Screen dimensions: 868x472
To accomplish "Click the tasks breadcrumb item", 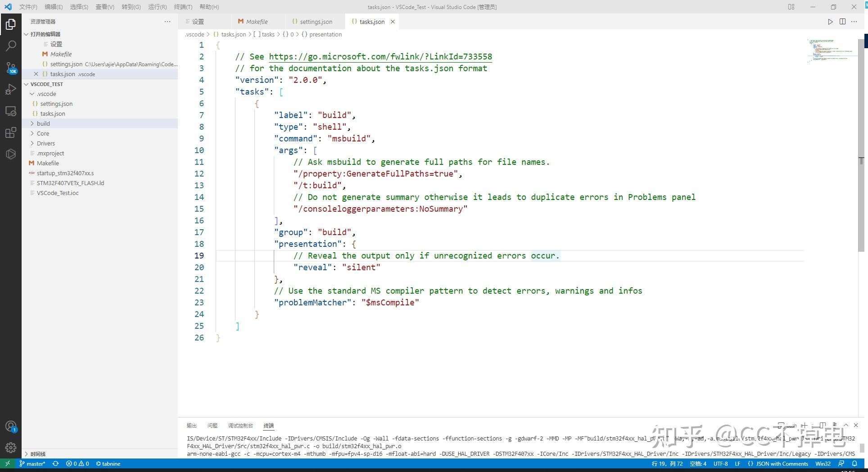I will (264, 34).
